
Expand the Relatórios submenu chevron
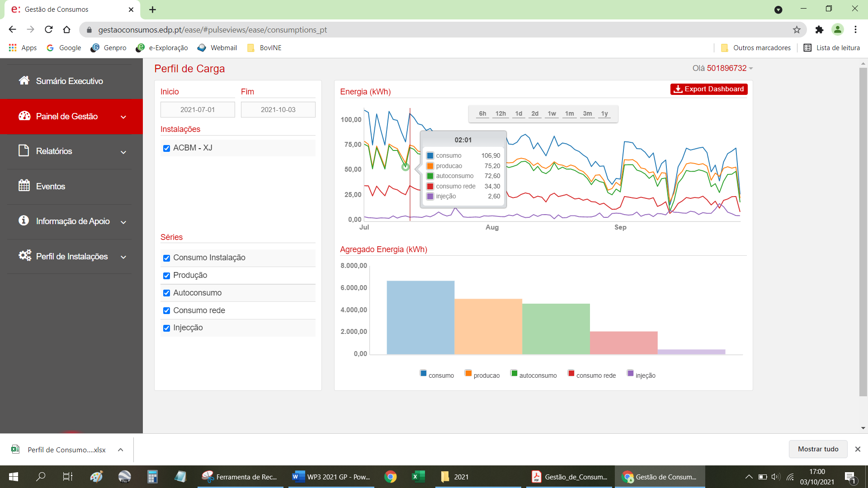(x=123, y=152)
